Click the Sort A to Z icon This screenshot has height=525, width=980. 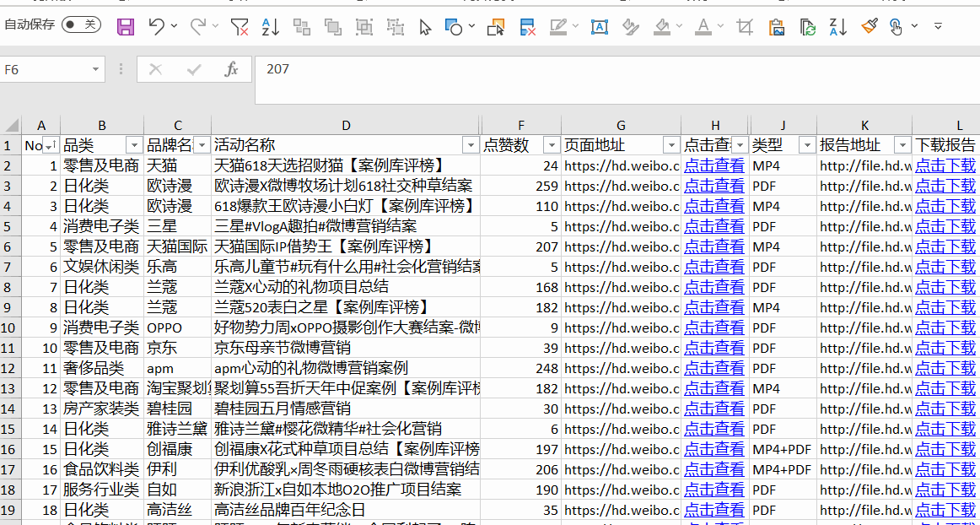tap(271, 26)
